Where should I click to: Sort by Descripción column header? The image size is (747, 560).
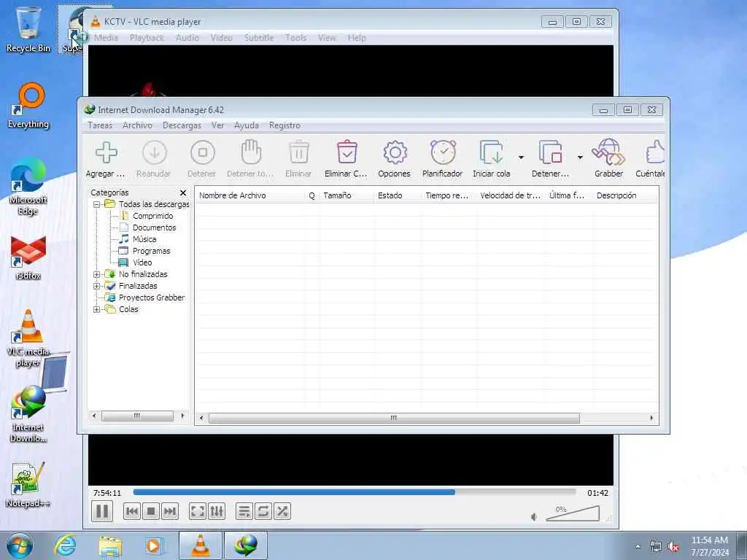click(625, 195)
